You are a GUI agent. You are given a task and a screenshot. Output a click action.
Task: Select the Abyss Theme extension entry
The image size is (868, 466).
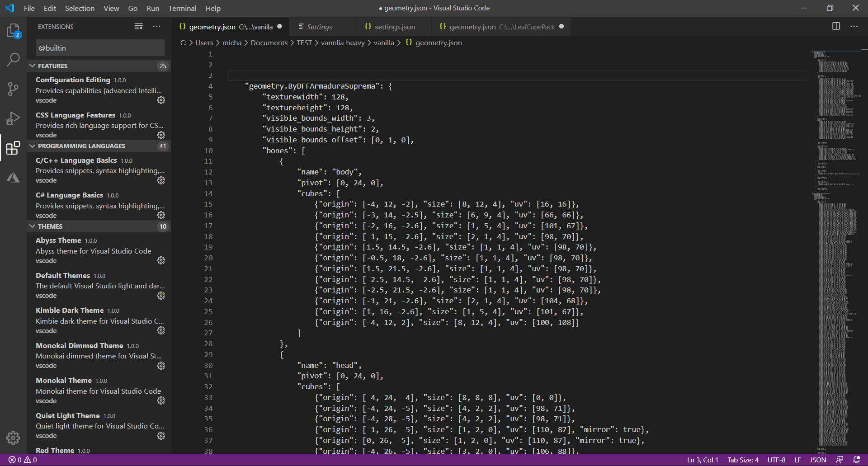(x=99, y=250)
